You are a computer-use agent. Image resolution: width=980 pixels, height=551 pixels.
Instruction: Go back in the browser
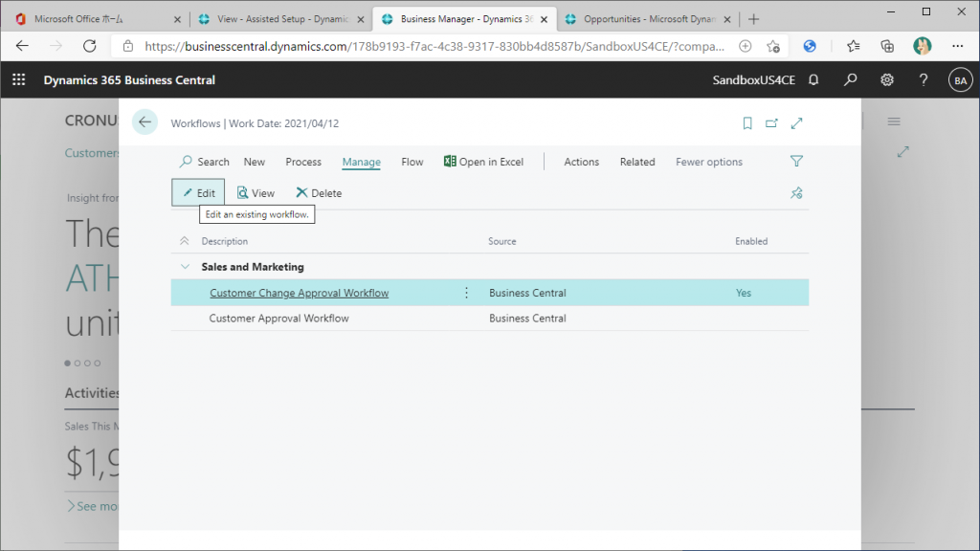click(x=23, y=46)
